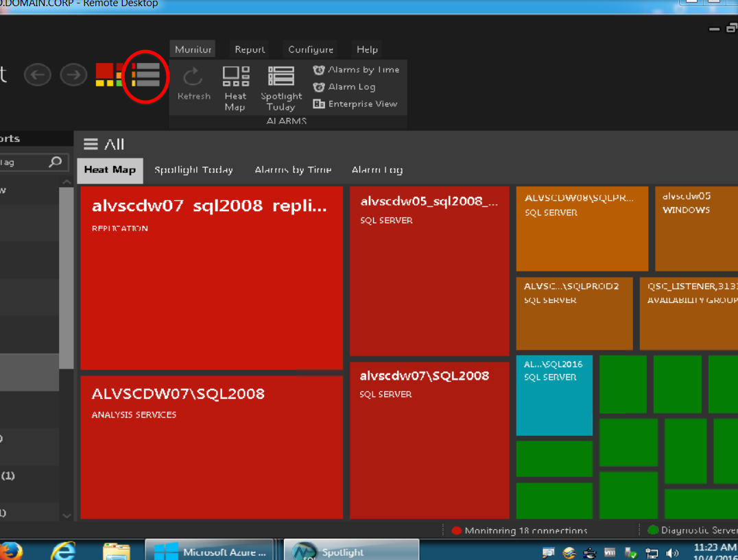Click the connections search field
Viewport: 738px width, 560px height.
(34, 162)
